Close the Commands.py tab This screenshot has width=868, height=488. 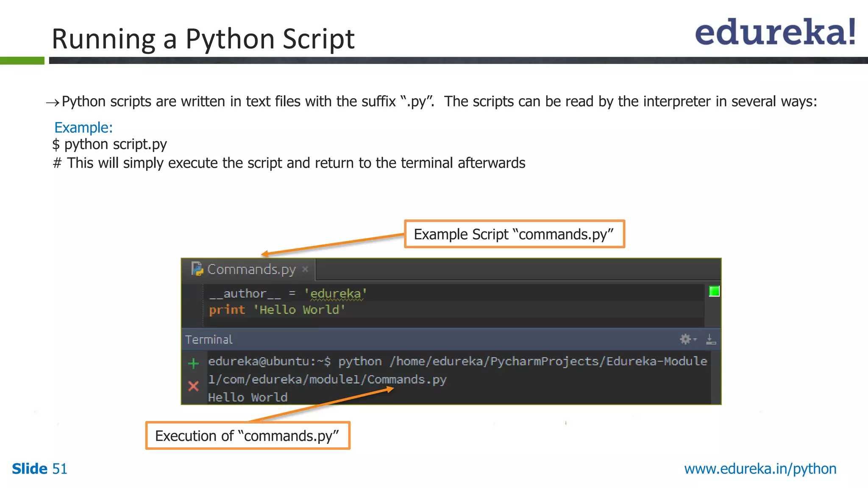point(305,269)
